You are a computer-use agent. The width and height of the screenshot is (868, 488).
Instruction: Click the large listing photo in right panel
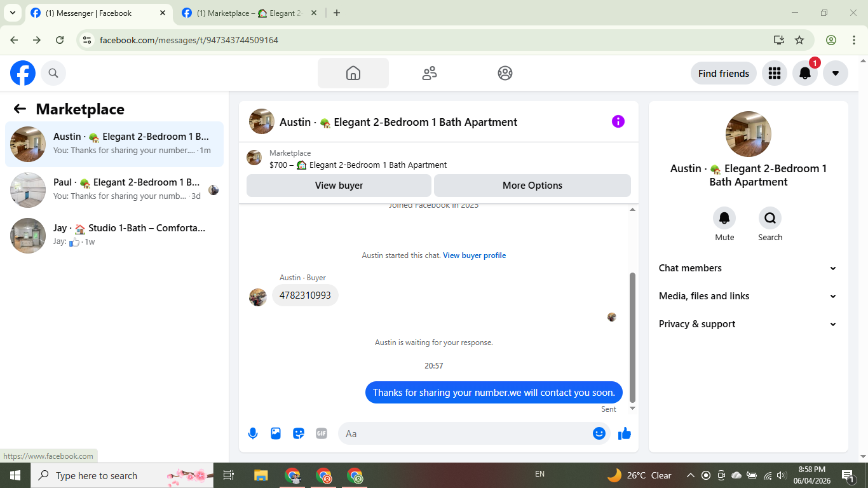pyautogui.click(x=749, y=134)
